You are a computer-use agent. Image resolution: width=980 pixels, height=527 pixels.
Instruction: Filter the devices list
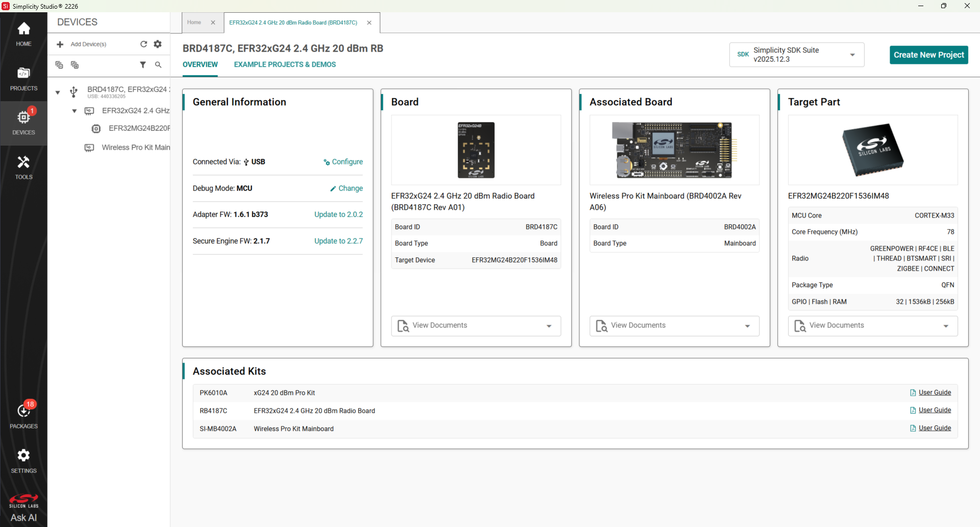(143, 65)
